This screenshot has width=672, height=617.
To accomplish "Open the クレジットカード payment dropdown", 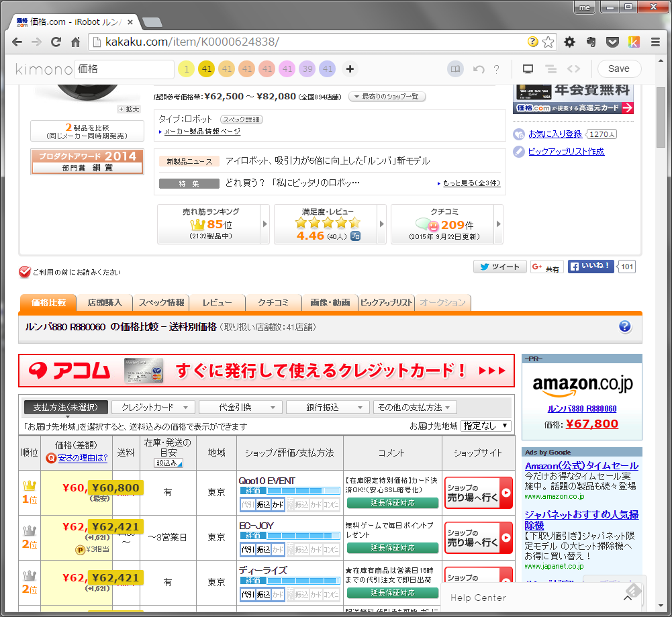I will tap(153, 408).
